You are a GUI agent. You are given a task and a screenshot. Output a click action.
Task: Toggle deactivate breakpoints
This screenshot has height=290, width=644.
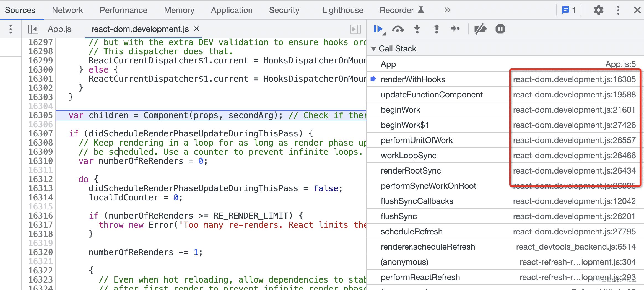click(480, 29)
